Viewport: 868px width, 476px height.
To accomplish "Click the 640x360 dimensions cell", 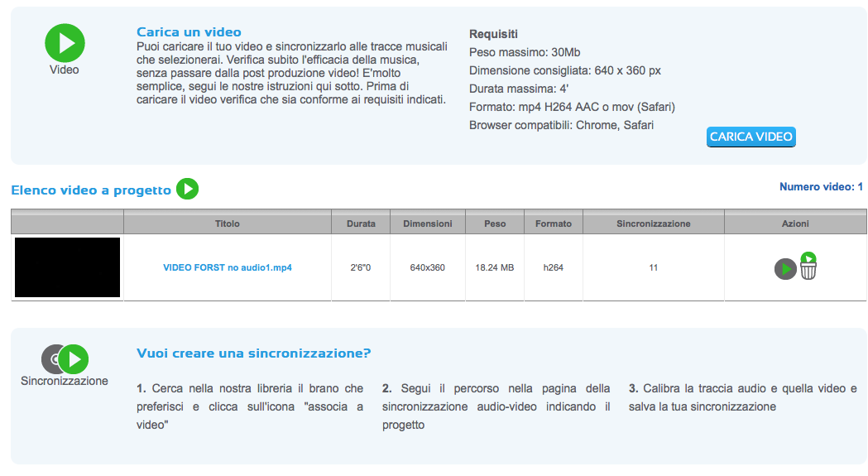I will [x=427, y=267].
